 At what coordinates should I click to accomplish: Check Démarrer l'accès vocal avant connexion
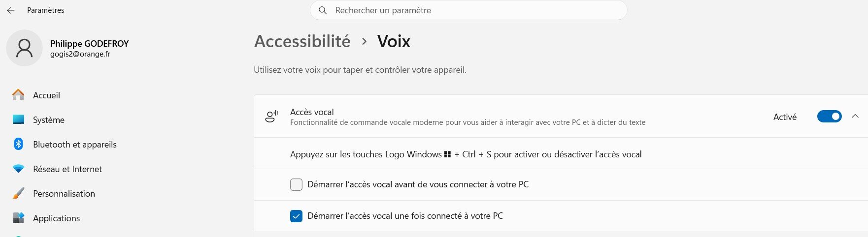pyautogui.click(x=296, y=184)
